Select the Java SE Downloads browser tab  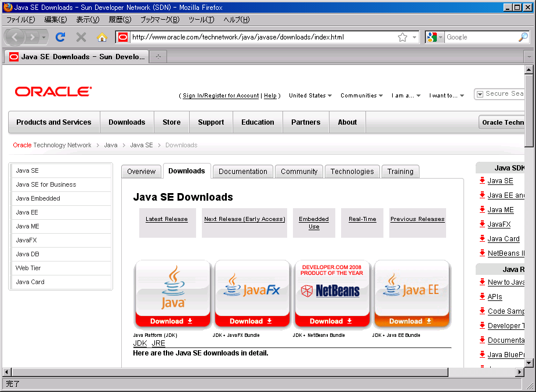point(77,57)
